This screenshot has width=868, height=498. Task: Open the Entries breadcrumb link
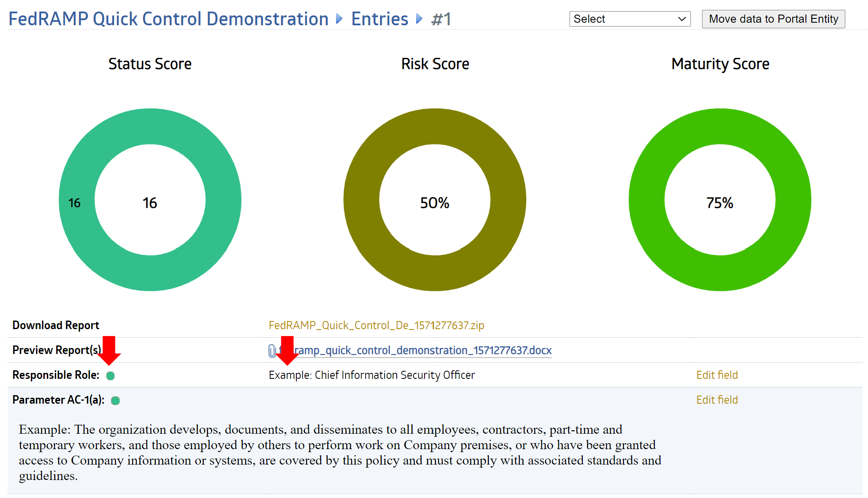tap(380, 19)
